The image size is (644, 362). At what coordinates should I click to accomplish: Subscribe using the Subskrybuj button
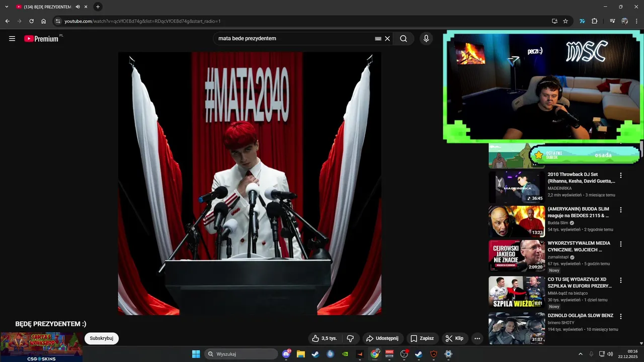pyautogui.click(x=102, y=338)
